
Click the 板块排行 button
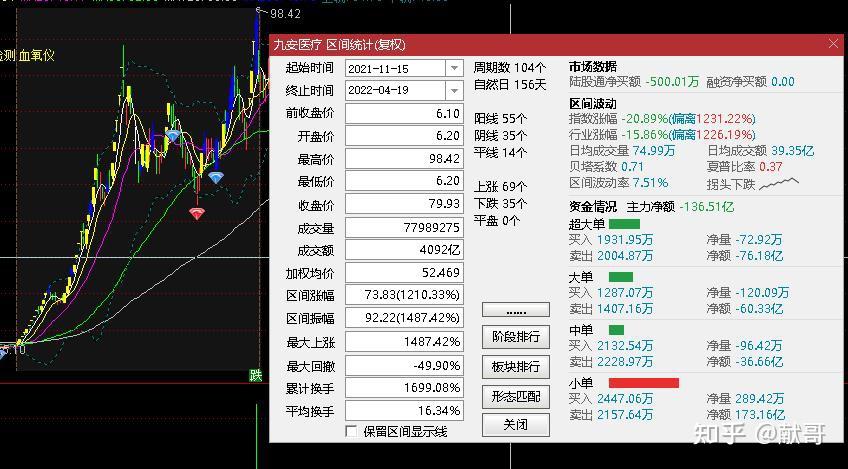pos(516,366)
